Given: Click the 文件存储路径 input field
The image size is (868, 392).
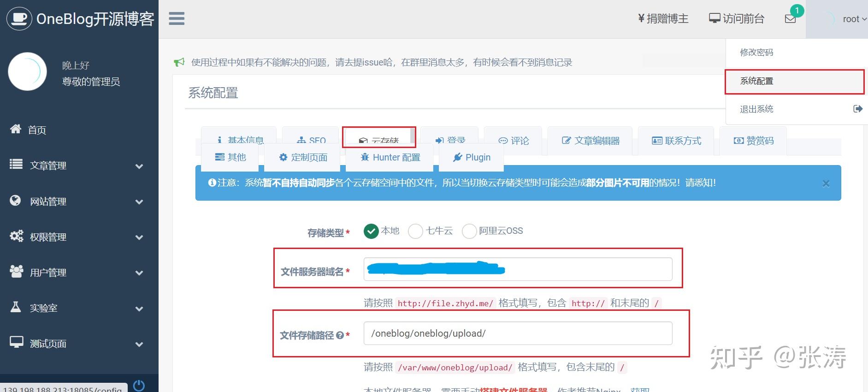Looking at the screenshot, I should point(518,333).
